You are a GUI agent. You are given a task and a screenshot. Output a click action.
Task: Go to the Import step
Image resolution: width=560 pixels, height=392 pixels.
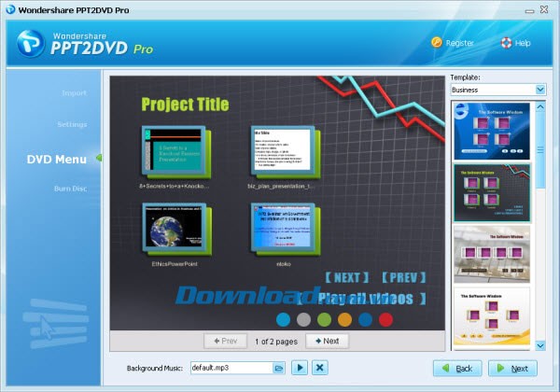pyautogui.click(x=75, y=93)
